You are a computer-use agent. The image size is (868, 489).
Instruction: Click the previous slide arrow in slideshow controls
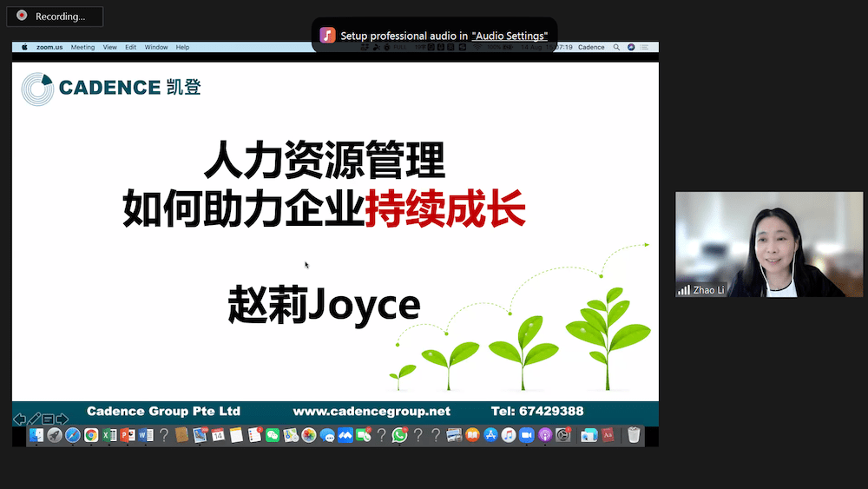[x=19, y=420]
